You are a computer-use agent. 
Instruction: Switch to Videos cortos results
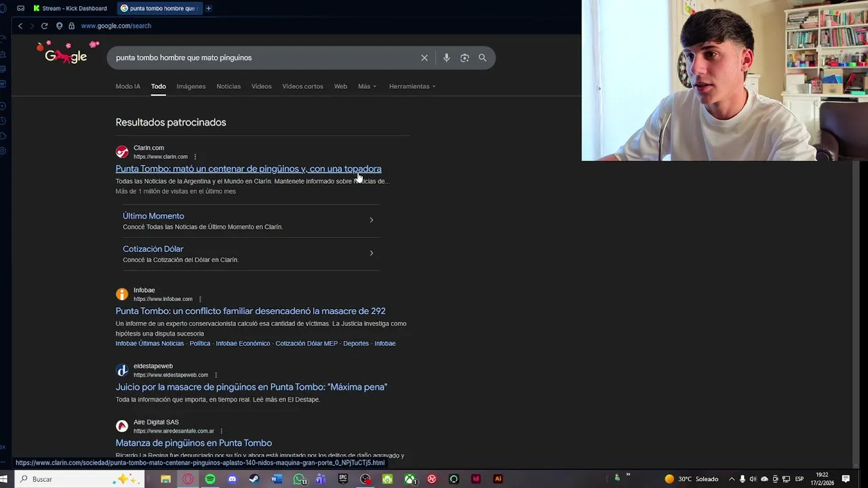(x=302, y=86)
